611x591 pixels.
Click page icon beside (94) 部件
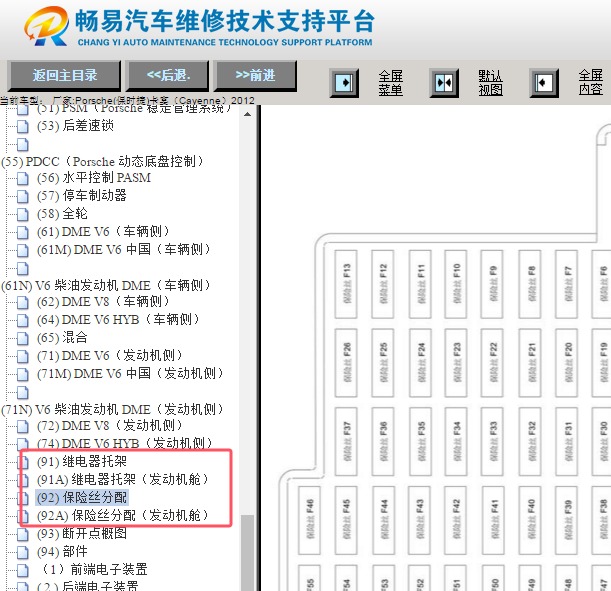(x=23, y=552)
